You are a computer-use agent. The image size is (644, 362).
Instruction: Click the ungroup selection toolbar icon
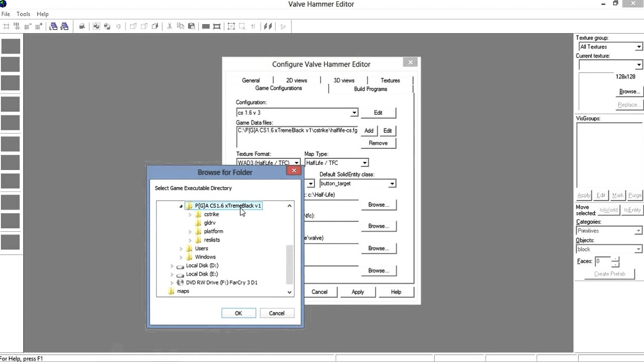107,26
